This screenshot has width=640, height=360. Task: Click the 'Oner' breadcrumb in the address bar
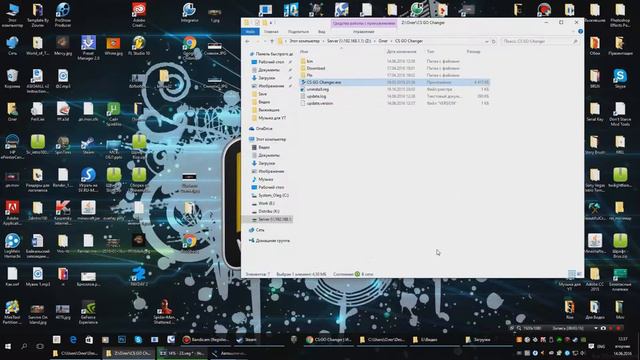(x=383, y=41)
